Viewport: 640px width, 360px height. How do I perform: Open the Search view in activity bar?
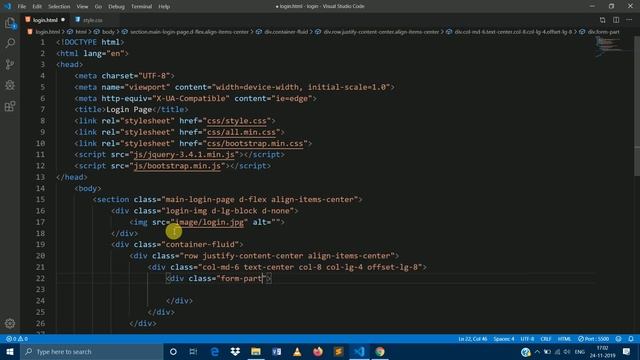coord(10,43)
